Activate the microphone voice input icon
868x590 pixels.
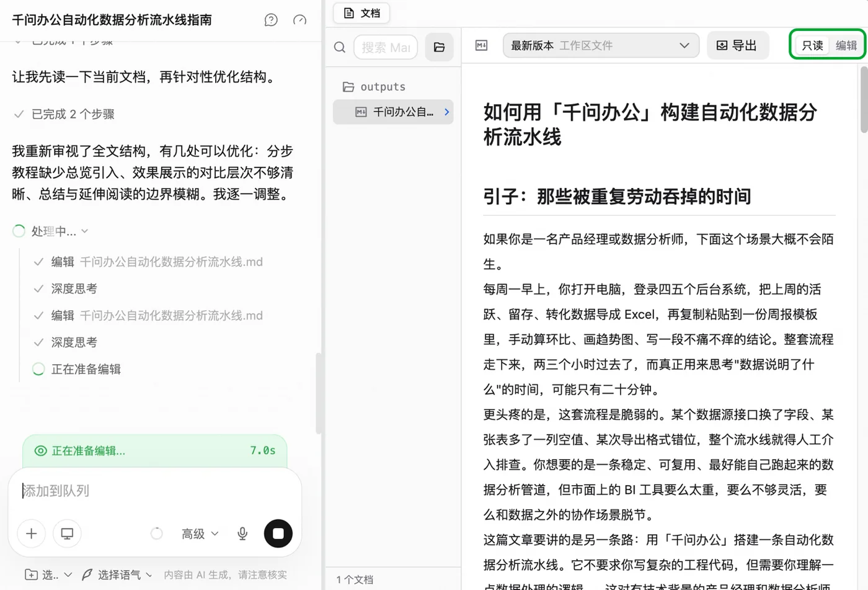[x=242, y=534]
